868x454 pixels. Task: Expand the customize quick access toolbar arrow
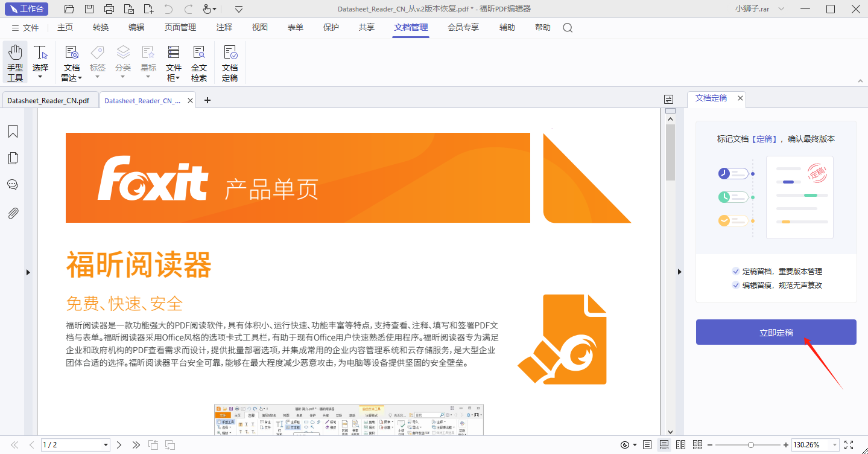[x=239, y=9]
